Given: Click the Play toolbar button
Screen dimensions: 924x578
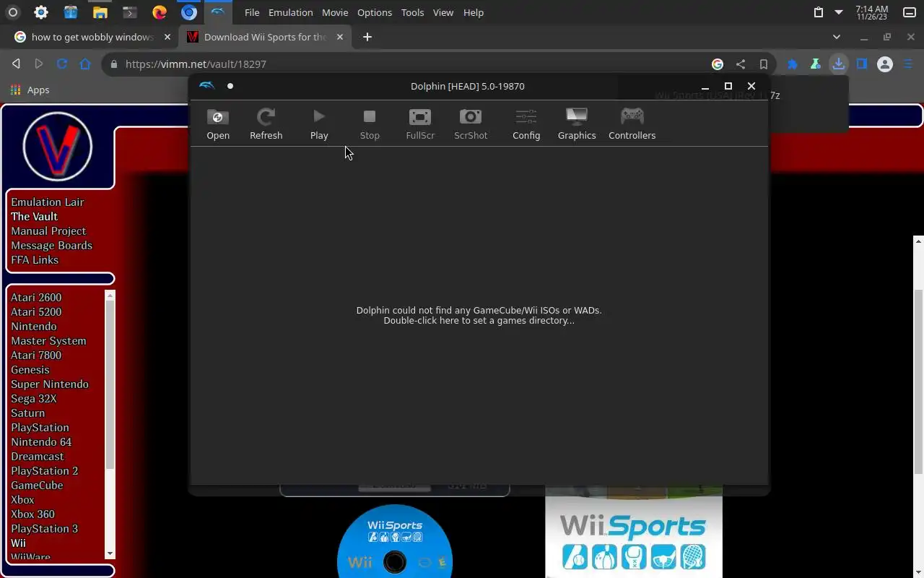Looking at the screenshot, I should tap(319, 124).
